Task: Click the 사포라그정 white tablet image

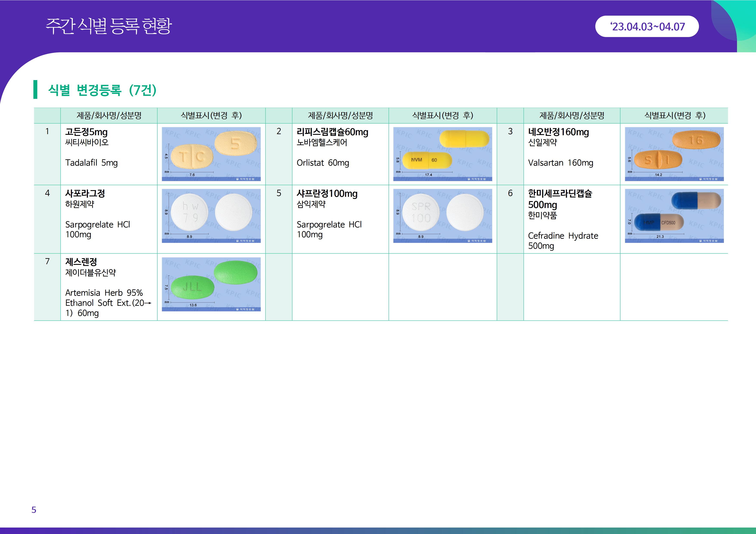Action: point(211,216)
